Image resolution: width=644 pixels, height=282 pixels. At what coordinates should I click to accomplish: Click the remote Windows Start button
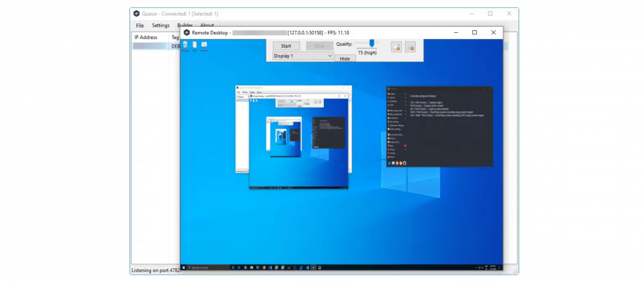[x=184, y=268]
